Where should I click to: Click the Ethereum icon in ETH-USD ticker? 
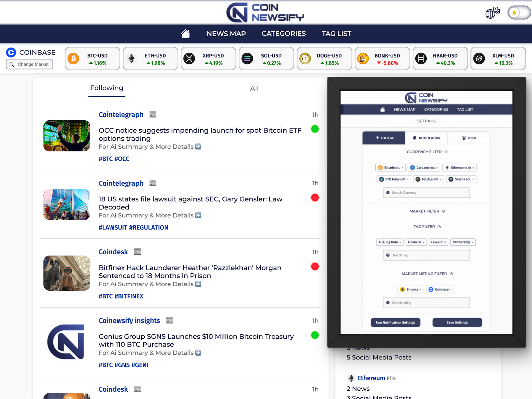coord(132,59)
